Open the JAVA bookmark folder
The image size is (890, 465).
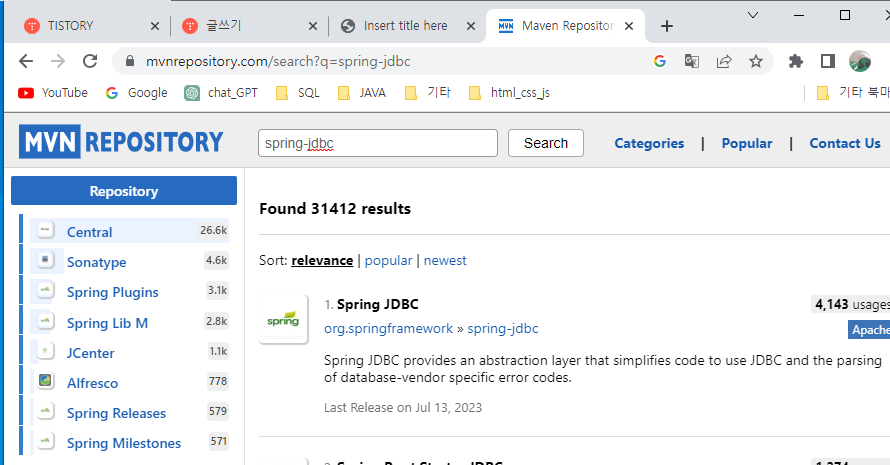pos(362,93)
